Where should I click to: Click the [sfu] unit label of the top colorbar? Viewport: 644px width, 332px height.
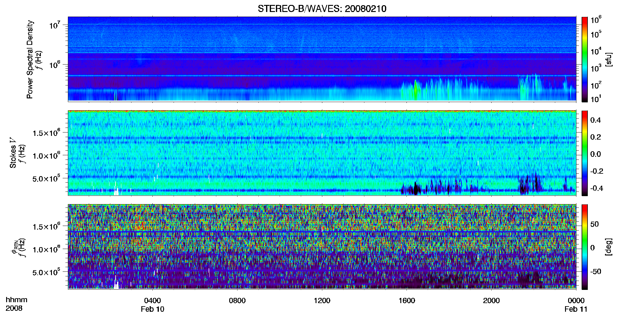coord(608,59)
